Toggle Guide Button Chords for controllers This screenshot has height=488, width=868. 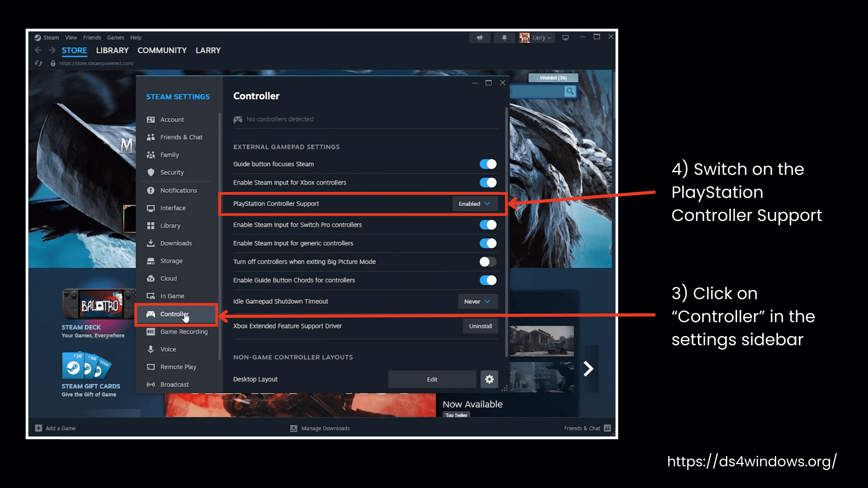[x=488, y=280]
